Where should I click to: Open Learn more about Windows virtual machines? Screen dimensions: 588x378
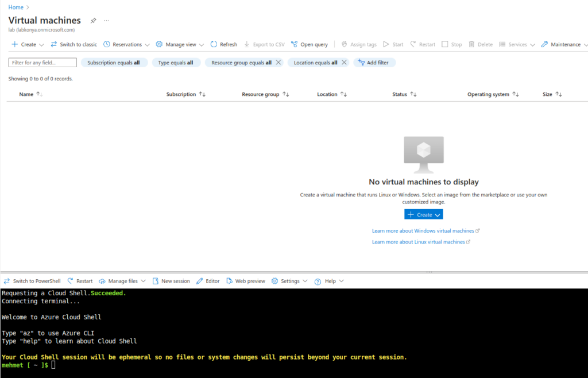click(x=425, y=231)
